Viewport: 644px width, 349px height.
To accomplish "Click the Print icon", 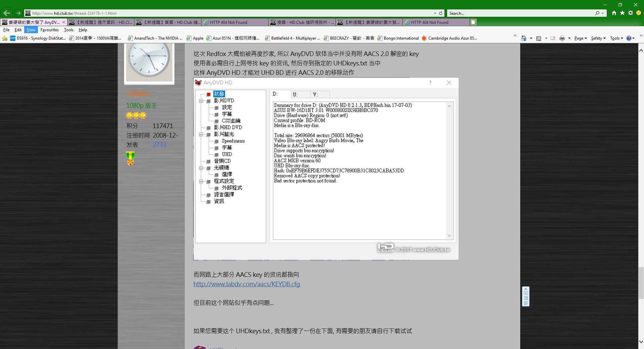I will click(x=562, y=38).
